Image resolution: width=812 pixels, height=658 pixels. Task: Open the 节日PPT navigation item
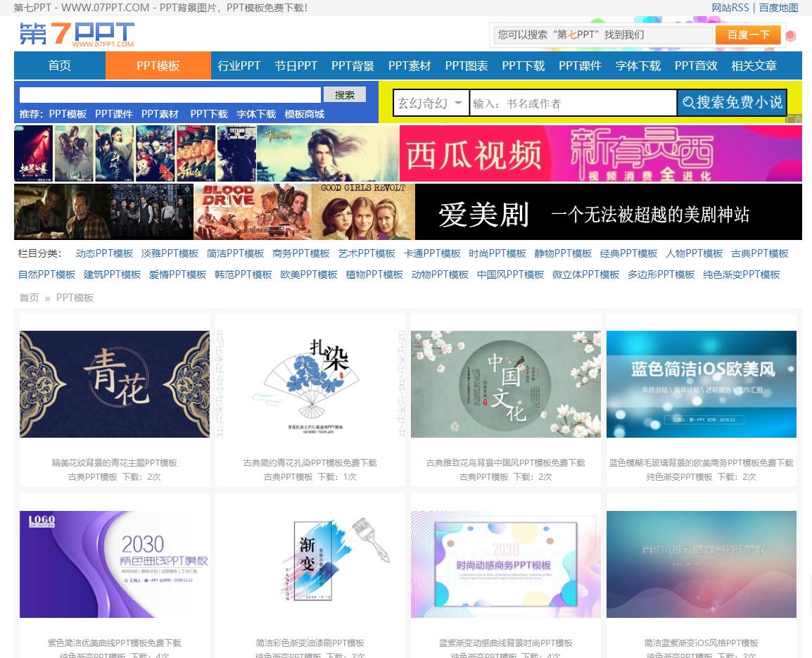pos(296,66)
